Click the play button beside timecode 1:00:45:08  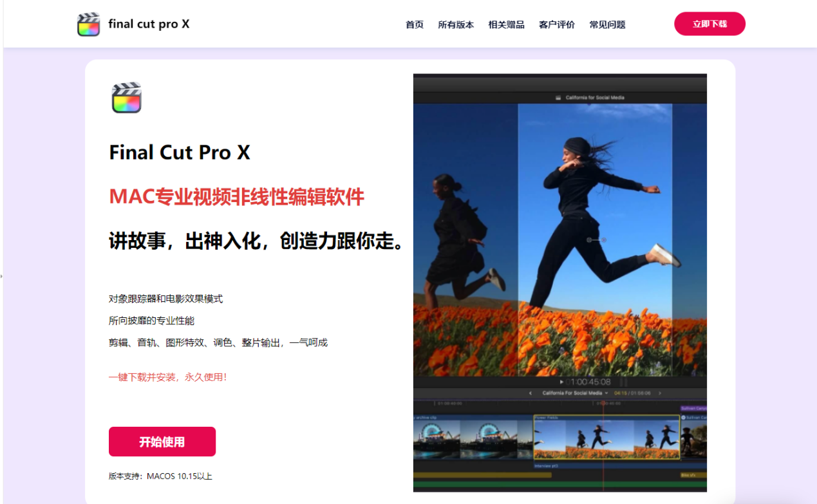pos(561,382)
